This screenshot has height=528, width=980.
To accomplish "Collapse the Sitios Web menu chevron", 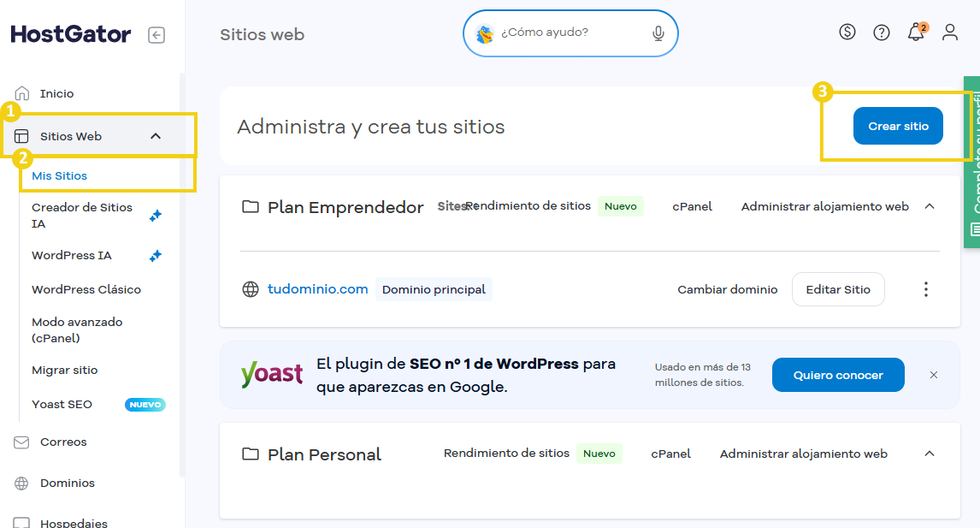I will 156,136.
